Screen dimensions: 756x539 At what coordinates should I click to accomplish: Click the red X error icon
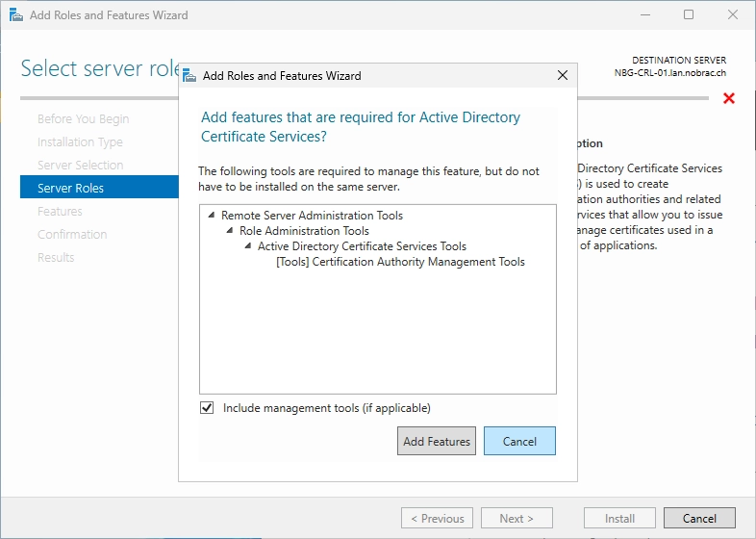(x=729, y=98)
